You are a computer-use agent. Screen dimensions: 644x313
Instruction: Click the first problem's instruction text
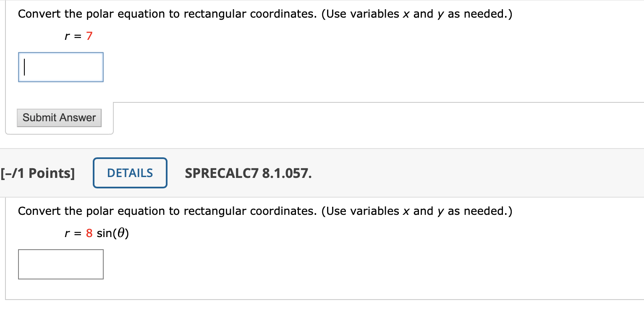264,13
